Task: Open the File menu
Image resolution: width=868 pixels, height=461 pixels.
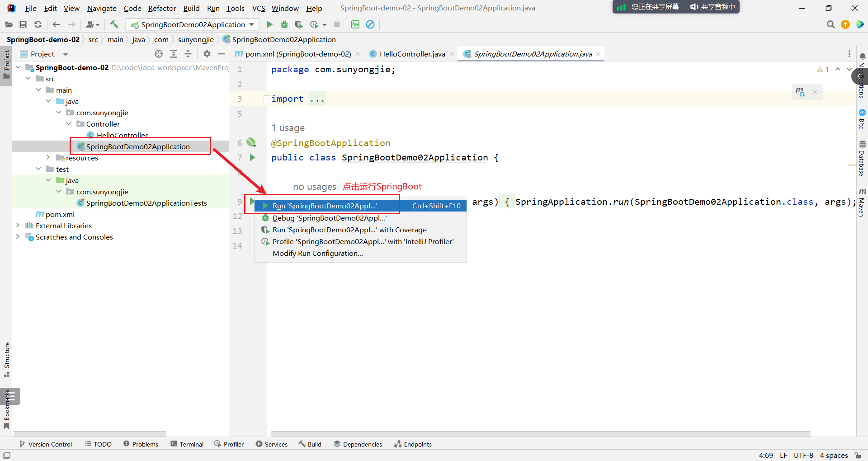Action: coord(31,8)
